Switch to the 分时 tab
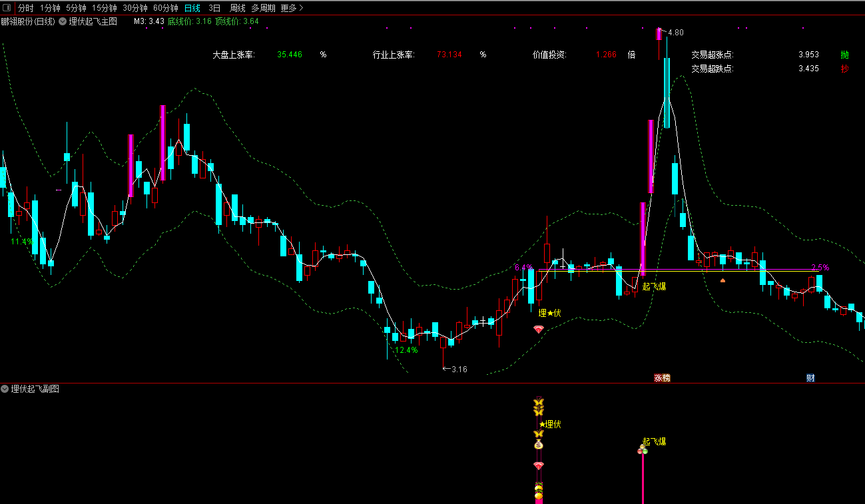Viewport: 865px width, 504px height. coord(25,8)
